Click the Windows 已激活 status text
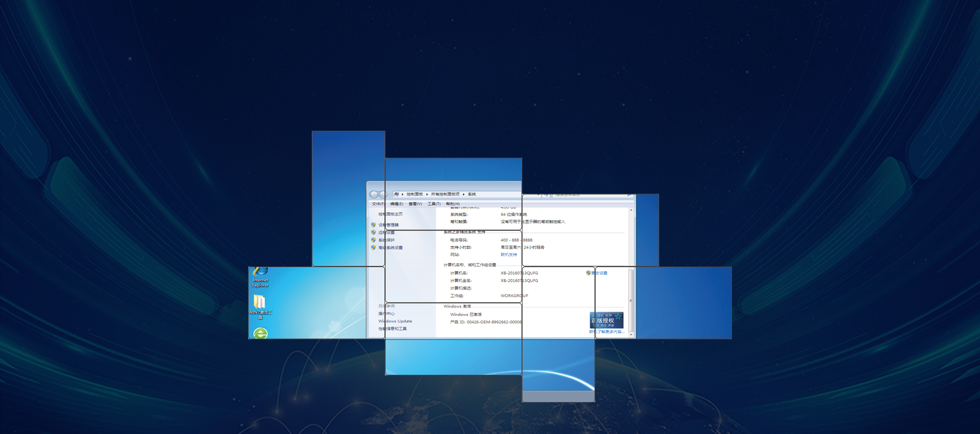The width and height of the screenshot is (980, 434). [x=465, y=315]
